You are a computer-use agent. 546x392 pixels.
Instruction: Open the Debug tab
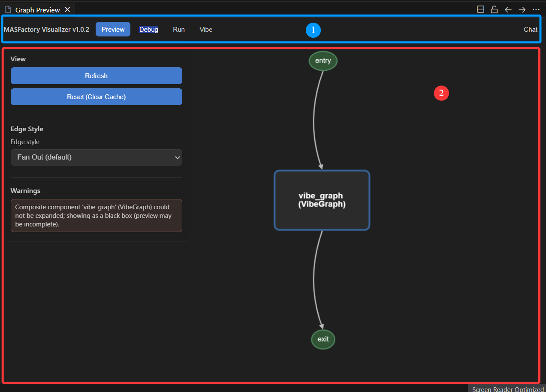[x=149, y=29]
